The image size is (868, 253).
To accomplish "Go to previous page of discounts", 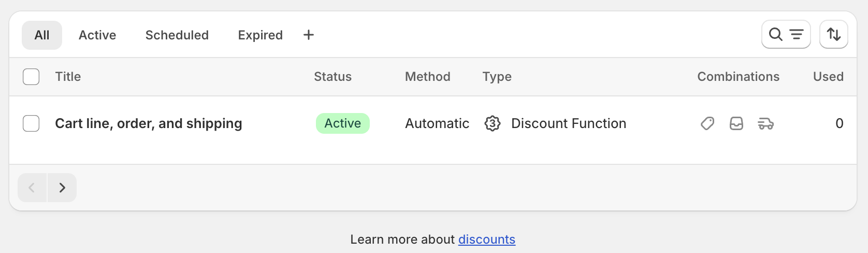I will point(32,188).
